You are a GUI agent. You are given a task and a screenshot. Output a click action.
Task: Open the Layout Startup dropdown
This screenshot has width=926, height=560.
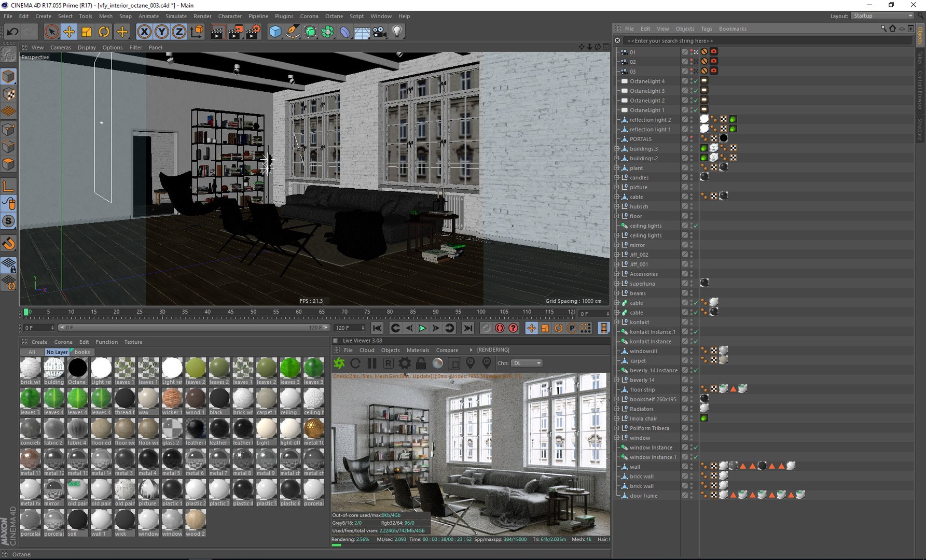coord(882,16)
